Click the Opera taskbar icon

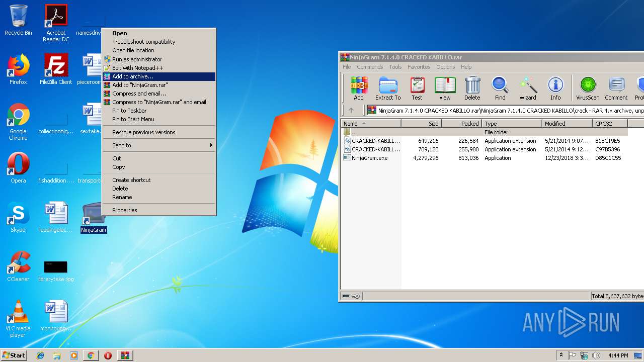108,355
